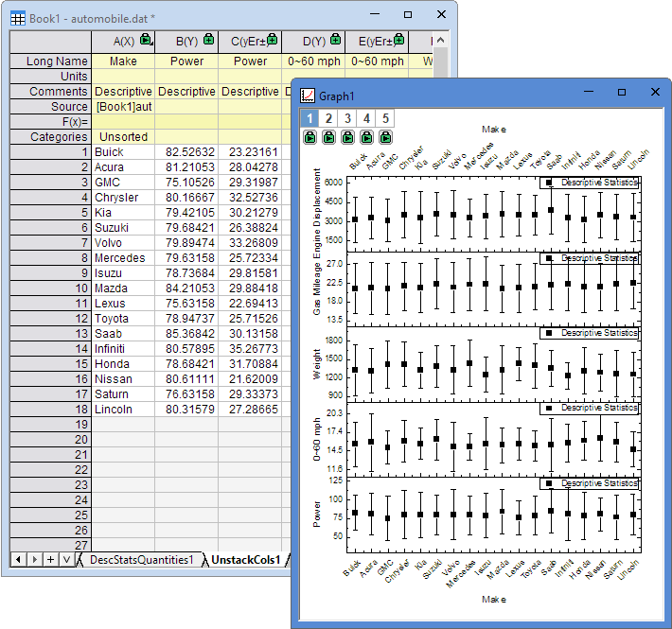672x629 pixels.
Task: Go to previous sheet tab arrow
Action: pos(18,559)
